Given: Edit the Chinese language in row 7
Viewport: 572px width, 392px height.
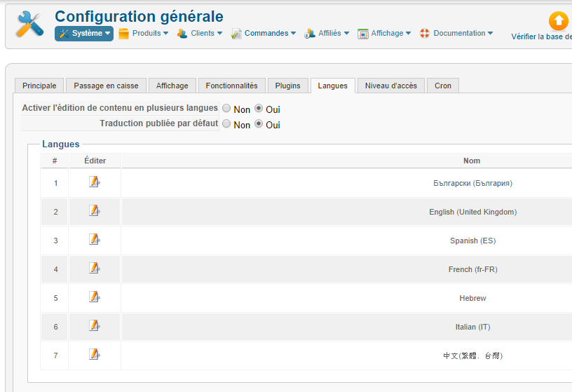Looking at the screenshot, I should pyautogui.click(x=95, y=355).
